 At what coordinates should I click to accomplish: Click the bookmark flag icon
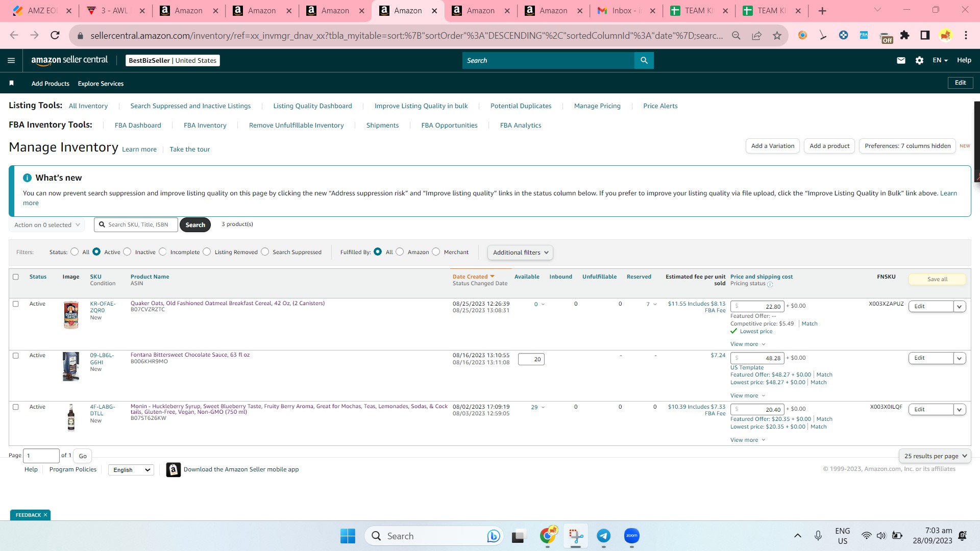click(x=12, y=83)
